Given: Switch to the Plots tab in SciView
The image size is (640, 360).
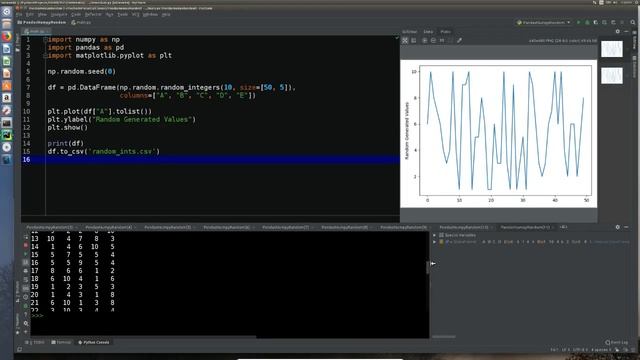Looking at the screenshot, I should [445, 31].
